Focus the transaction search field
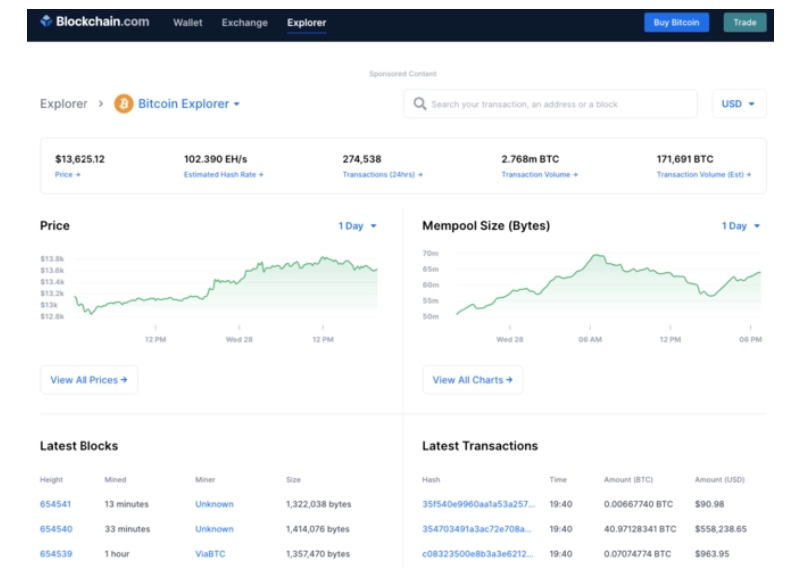809x582 pixels. coord(550,104)
